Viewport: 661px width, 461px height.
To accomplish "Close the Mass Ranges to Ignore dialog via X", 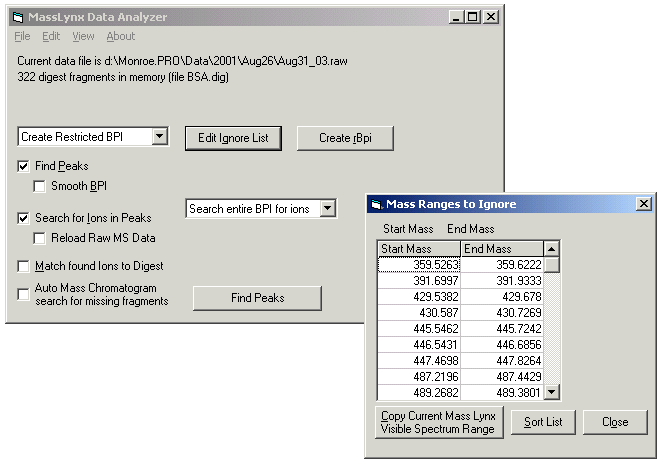I will 644,204.
